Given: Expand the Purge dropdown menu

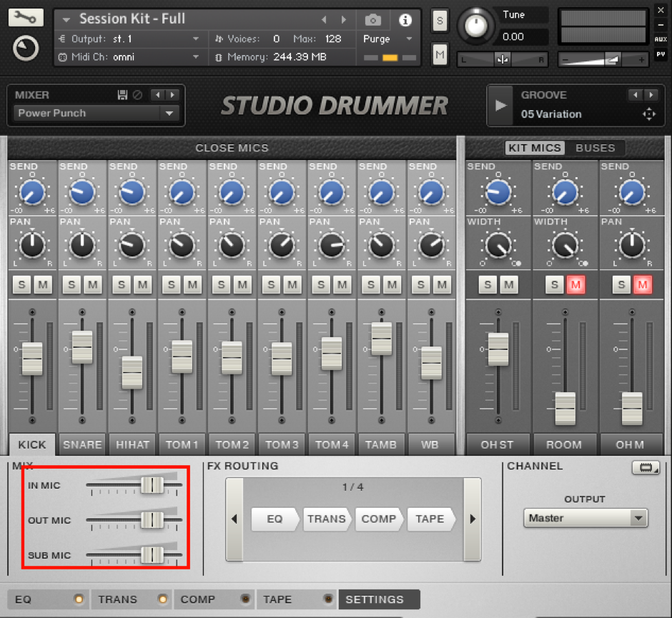Looking at the screenshot, I should [388, 39].
